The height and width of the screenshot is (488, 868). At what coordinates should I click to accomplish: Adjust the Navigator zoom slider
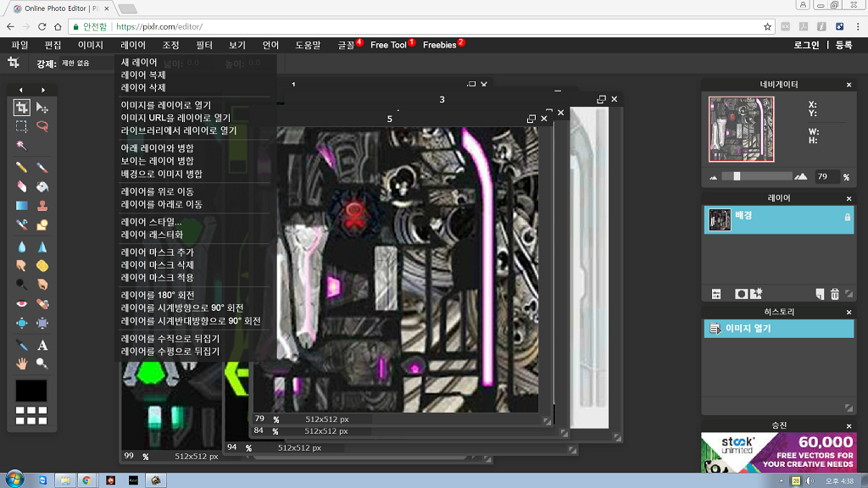coord(737,176)
